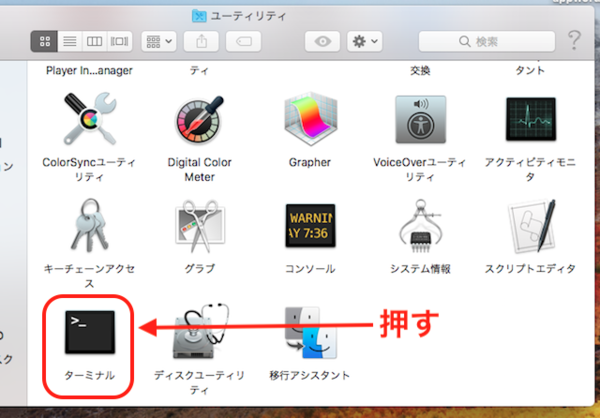Select the ディスクユーティリティ icon
This screenshot has width=600, height=418.
(201, 331)
